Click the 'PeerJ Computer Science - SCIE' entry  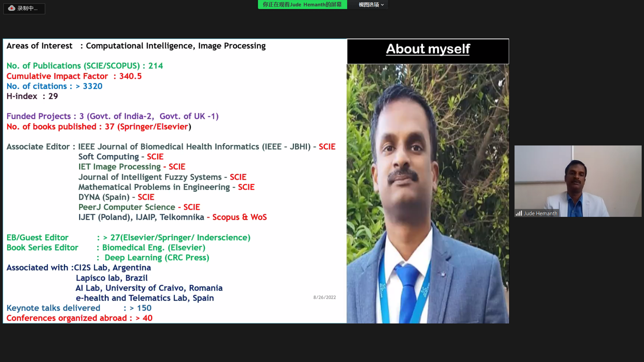pyautogui.click(x=139, y=207)
